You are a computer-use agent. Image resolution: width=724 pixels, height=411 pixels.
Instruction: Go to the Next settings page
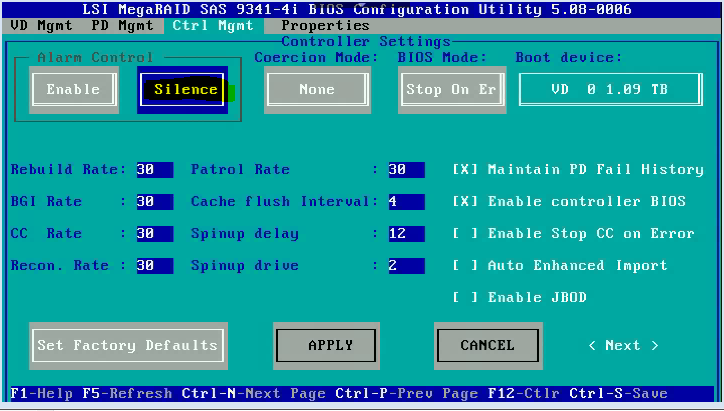(x=623, y=345)
